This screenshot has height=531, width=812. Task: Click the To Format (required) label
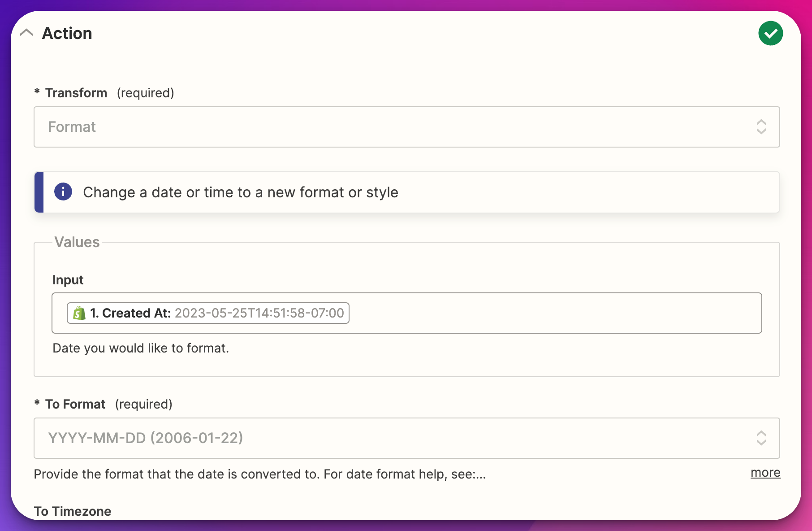[x=103, y=404]
